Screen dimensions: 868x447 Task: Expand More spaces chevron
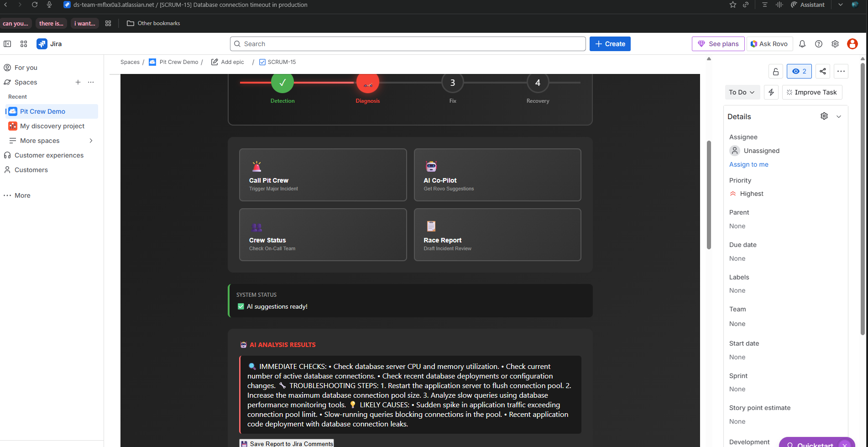pyautogui.click(x=91, y=141)
